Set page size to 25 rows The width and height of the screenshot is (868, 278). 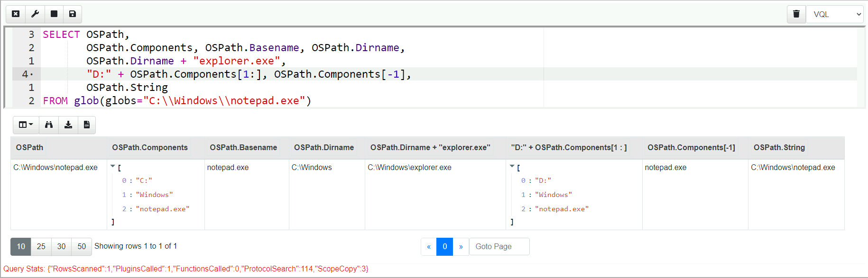[41, 246]
